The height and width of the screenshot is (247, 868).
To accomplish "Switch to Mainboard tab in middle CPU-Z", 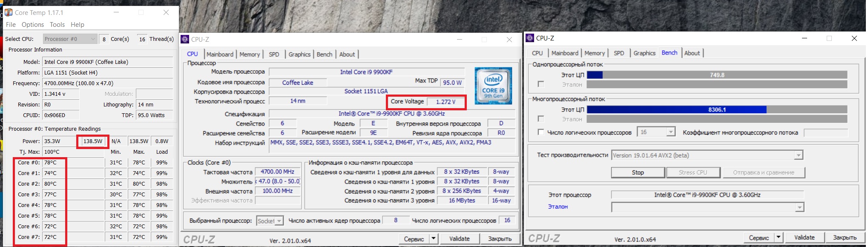I will click(220, 54).
